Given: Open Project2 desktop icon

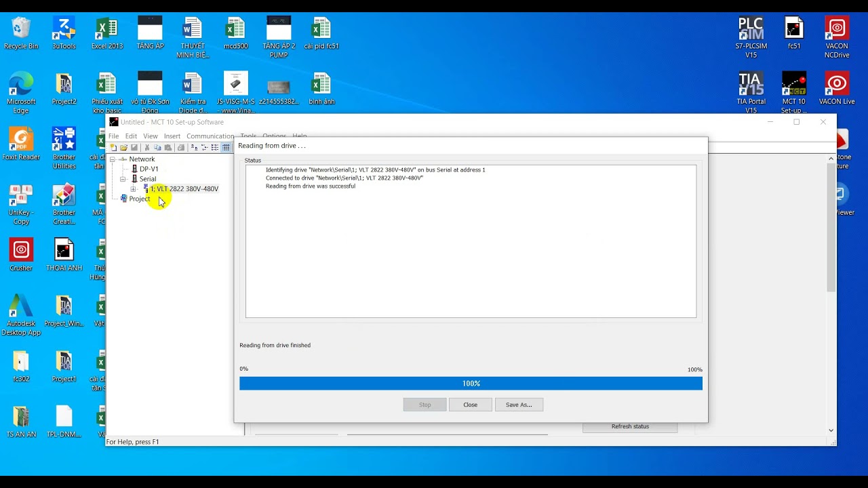Looking at the screenshot, I should [x=64, y=89].
